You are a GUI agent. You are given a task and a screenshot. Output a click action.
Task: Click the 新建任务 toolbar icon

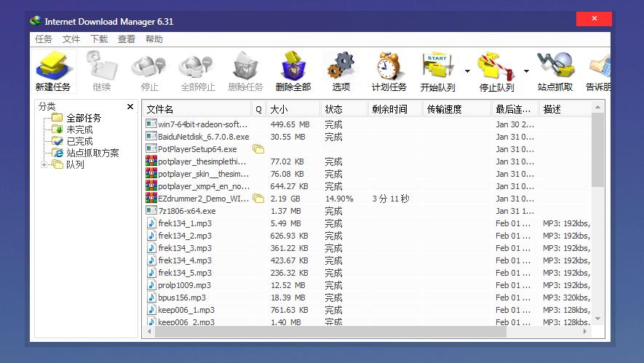[53, 71]
